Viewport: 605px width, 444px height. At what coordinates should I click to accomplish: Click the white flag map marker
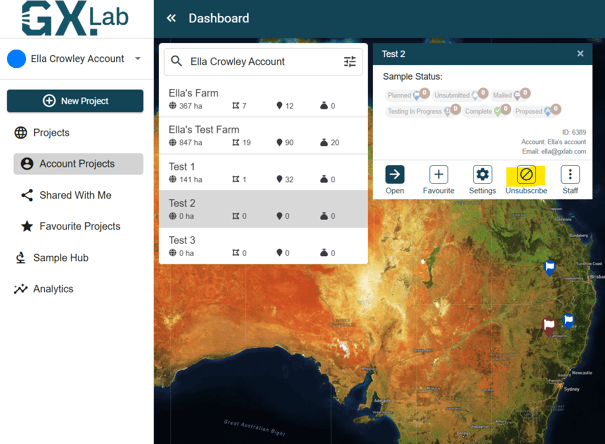point(548,324)
